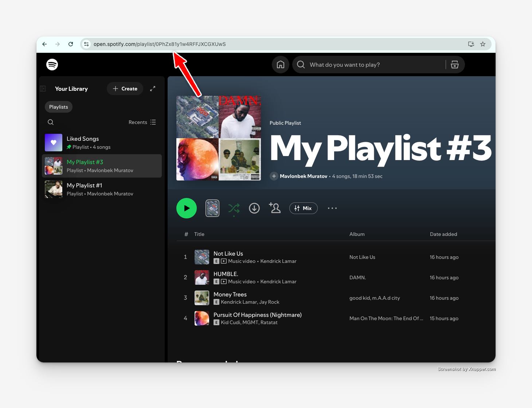The height and width of the screenshot is (408, 532).
Task: Click the Create button in library
Action: pos(125,89)
